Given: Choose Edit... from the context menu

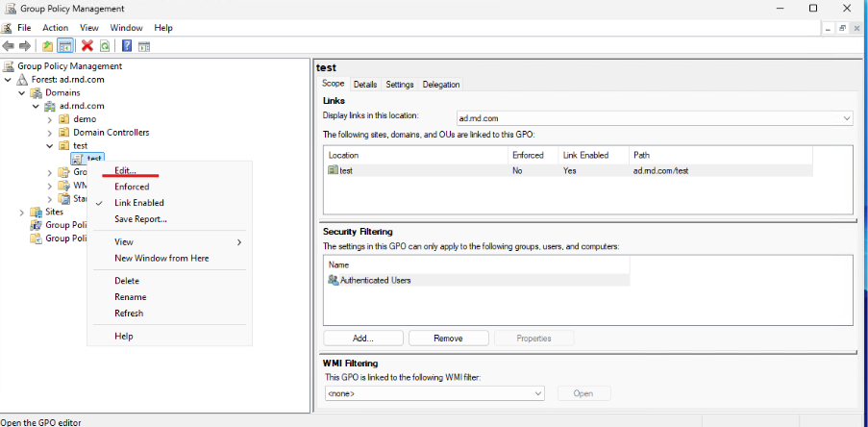Looking at the screenshot, I should click(125, 170).
